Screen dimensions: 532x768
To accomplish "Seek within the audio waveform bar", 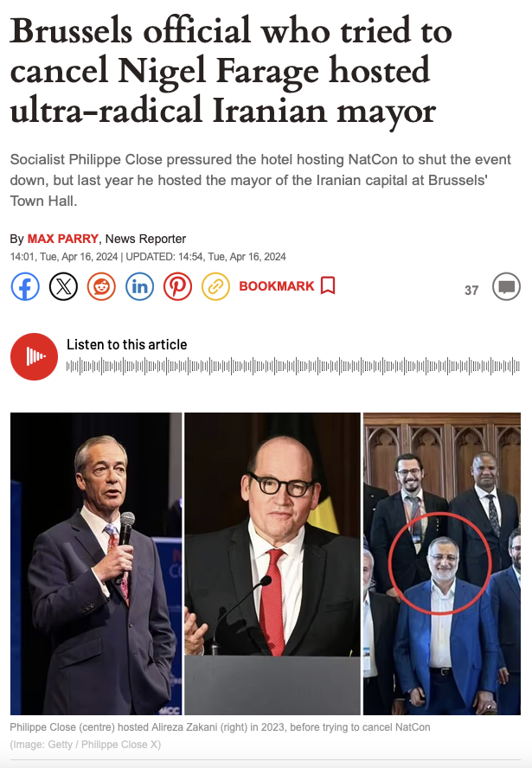I will (293, 366).
